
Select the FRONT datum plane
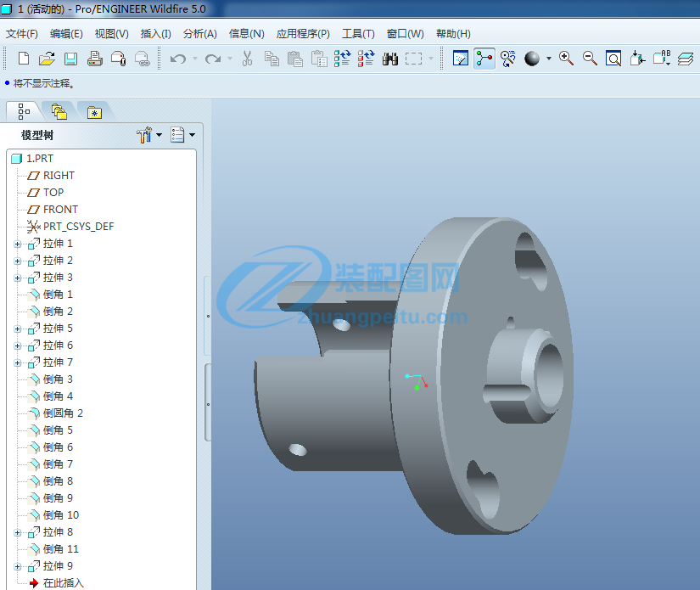(x=53, y=210)
